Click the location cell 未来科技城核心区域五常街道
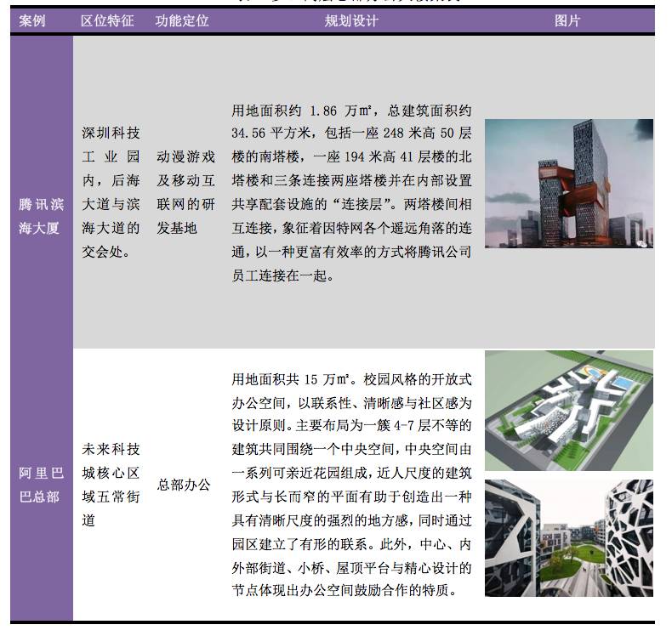 pyautogui.click(x=111, y=485)
